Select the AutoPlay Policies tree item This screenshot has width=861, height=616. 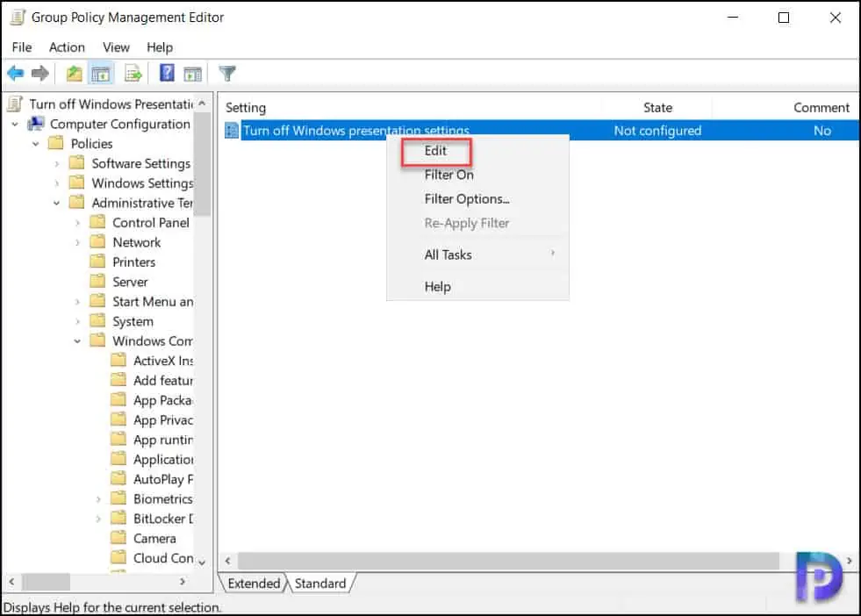coord(163,479)
